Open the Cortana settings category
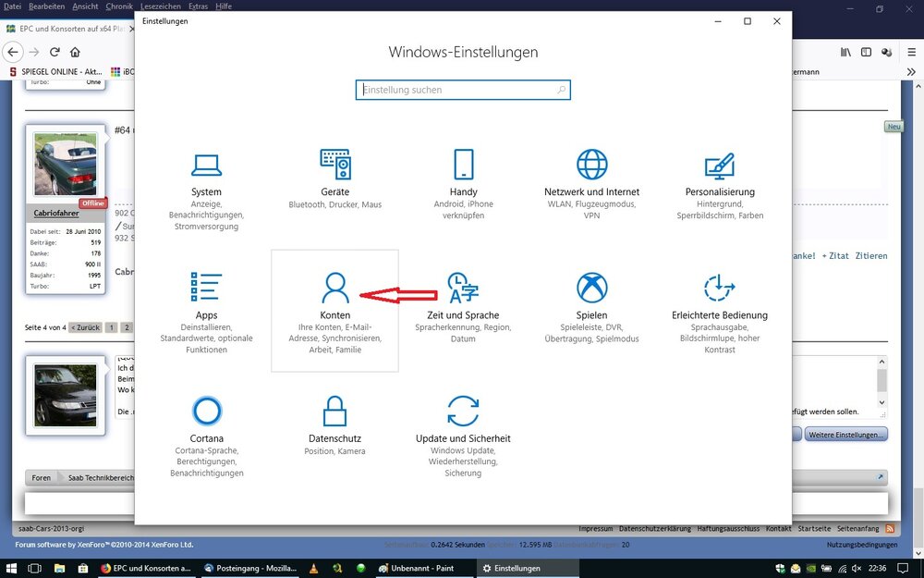The height and width of the screenshot is (578, 924). pyautogui.click(x=206, y=437)
